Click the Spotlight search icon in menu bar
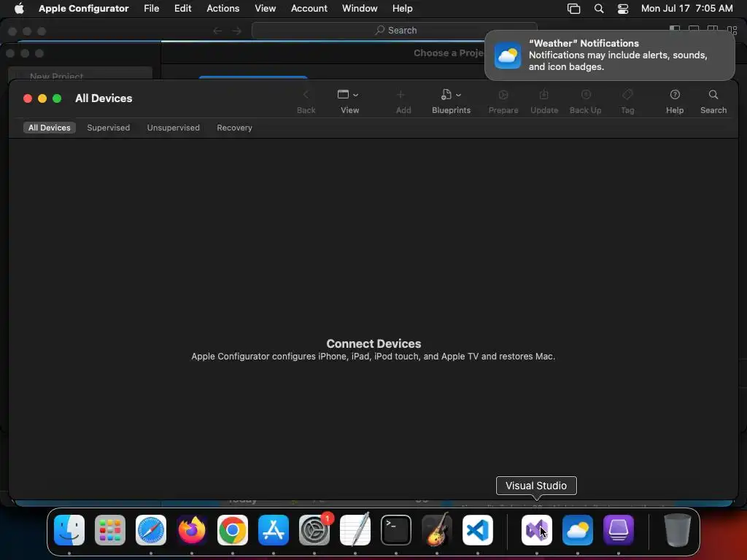Screen dimensions: 747x560 tap(599, 9)
